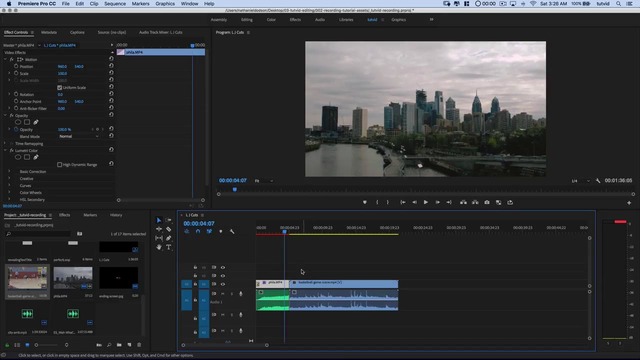Viewport: 640px width, 360px height.
Task: Collapse the Motion effect group
Action: [x=5, y=60]
